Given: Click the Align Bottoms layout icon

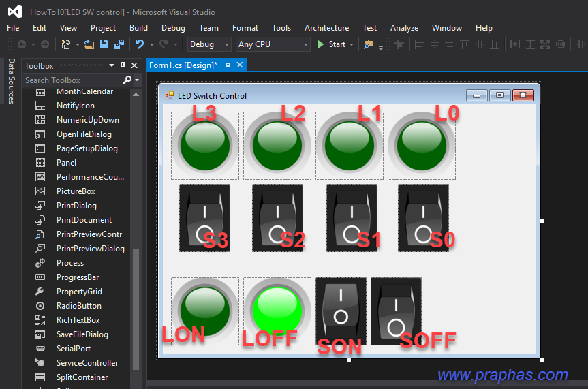Looking at the screenshot, I should click(495, 45).
